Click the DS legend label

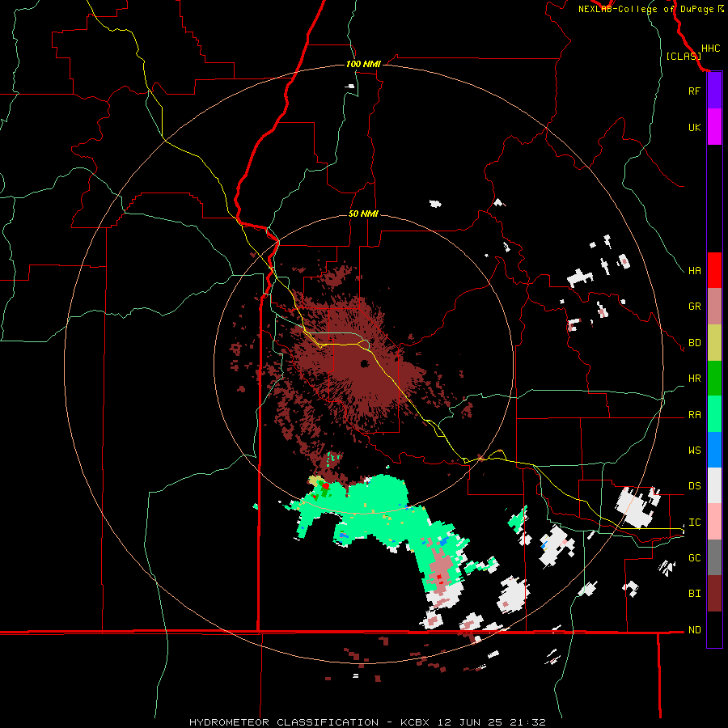pos(694,485)
